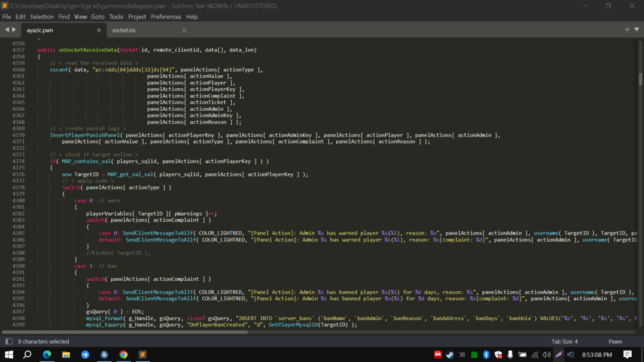Click 'gsQuery[ 0 ] = EOS;' line
Image resolution: width=644 pixels, height=362 pixels.
click(x=115, y=312)
